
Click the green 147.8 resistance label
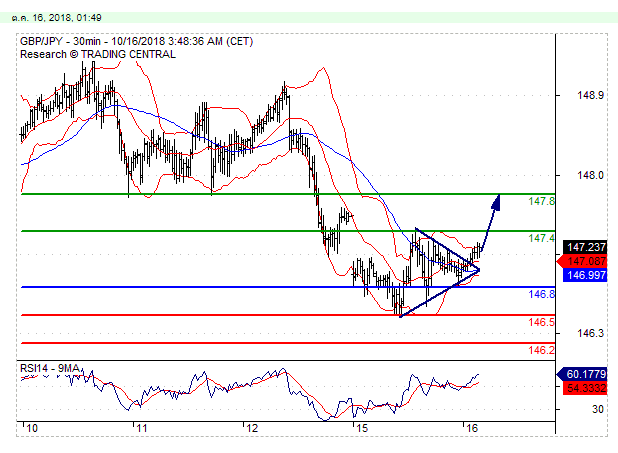pyautogui.click(x=541, y=202)
